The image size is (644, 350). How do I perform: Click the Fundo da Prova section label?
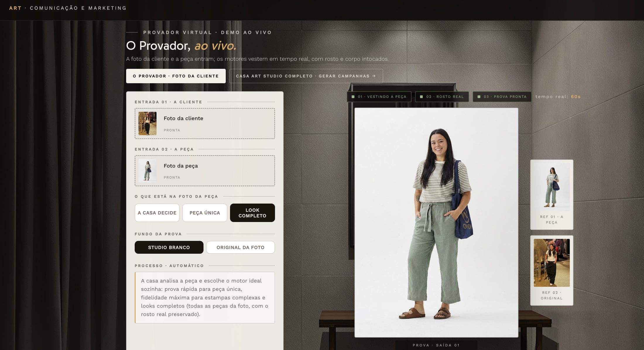pyautogui.click(x=158, y=234)
